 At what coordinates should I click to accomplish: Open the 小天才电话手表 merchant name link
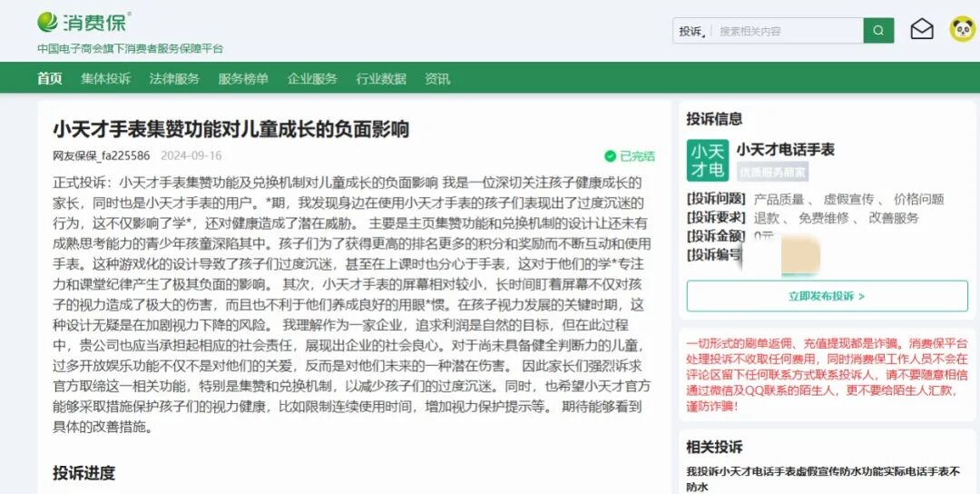click(785, 150)
